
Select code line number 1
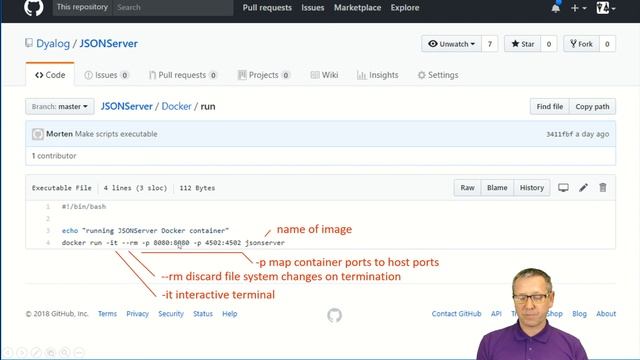pyautogui.click(x=48, y=207)
